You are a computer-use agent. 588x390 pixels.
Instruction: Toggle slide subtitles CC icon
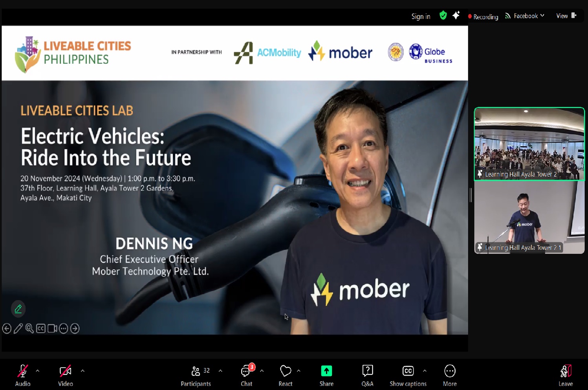click(x=41, y=328)
